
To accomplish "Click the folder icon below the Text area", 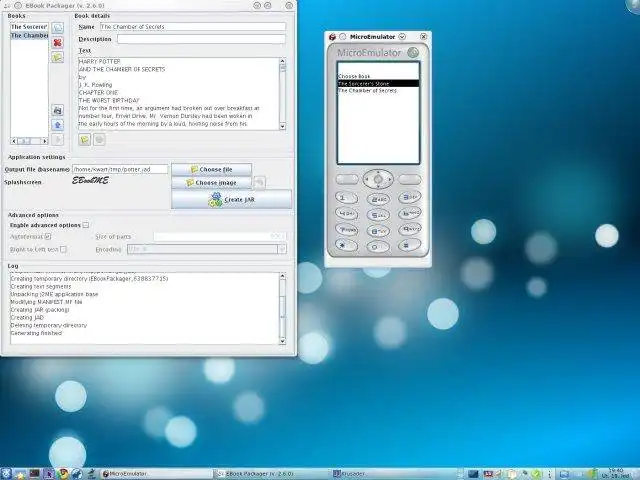I will (x=84, y=140).
